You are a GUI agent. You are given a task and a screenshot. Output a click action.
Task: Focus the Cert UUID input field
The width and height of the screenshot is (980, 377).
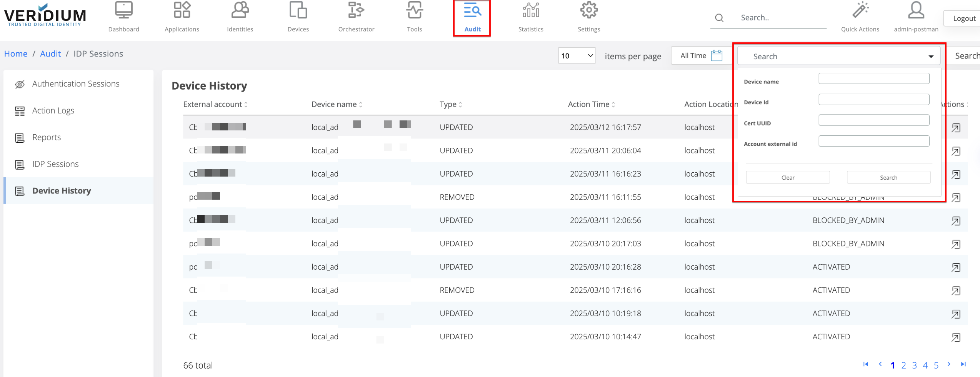pos(873,120)
